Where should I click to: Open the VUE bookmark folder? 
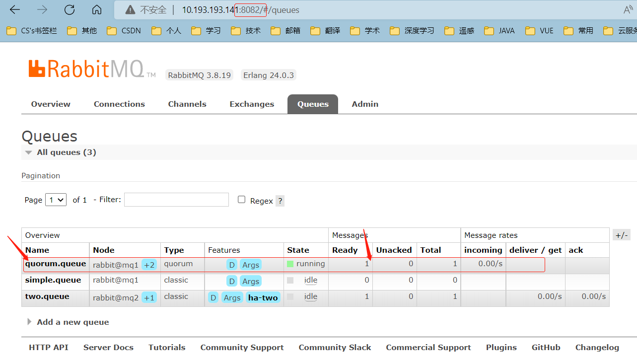point(539,31)
